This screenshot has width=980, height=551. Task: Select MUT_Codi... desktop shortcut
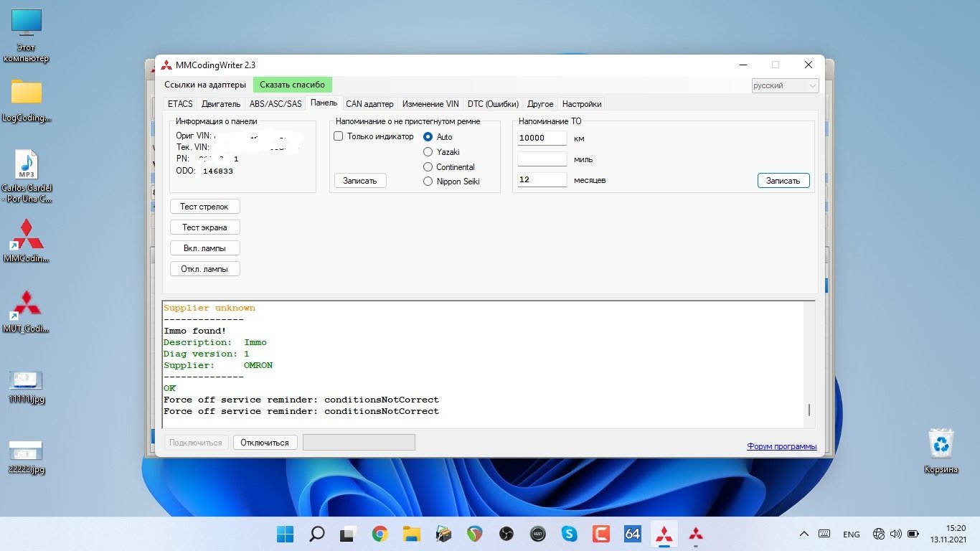[x=27, y=311]
